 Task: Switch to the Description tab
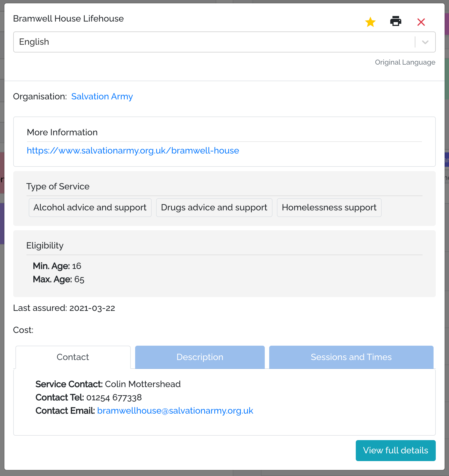[x=200, y=357]
